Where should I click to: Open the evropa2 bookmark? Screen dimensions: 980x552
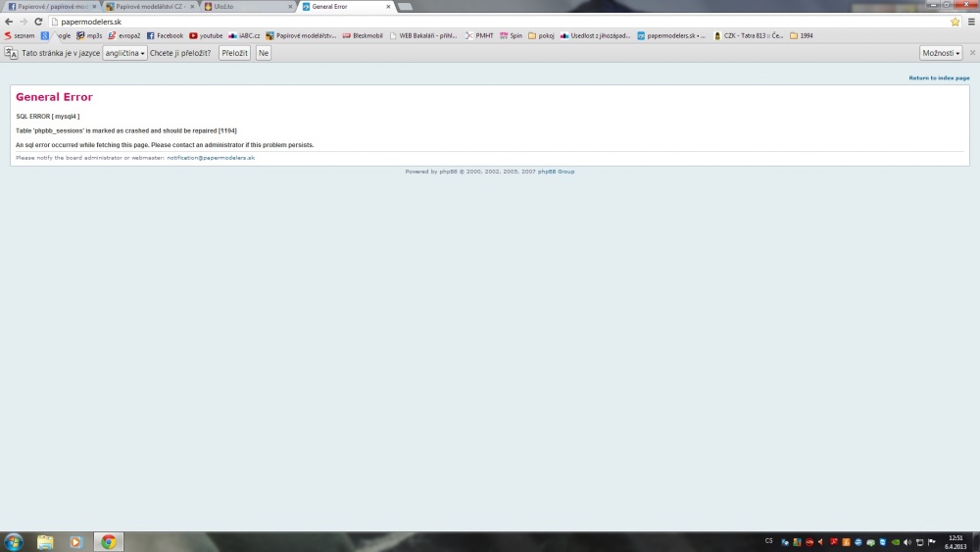pos(123,35)
